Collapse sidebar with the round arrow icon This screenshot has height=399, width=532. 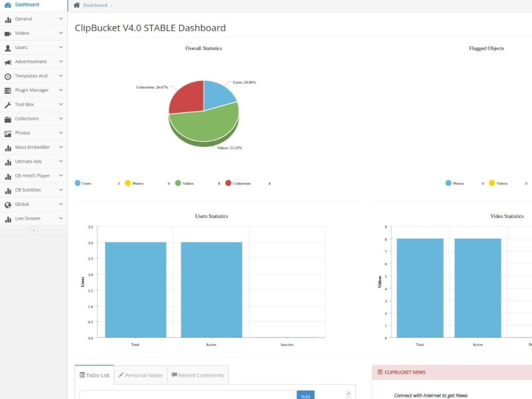[34, 230]
